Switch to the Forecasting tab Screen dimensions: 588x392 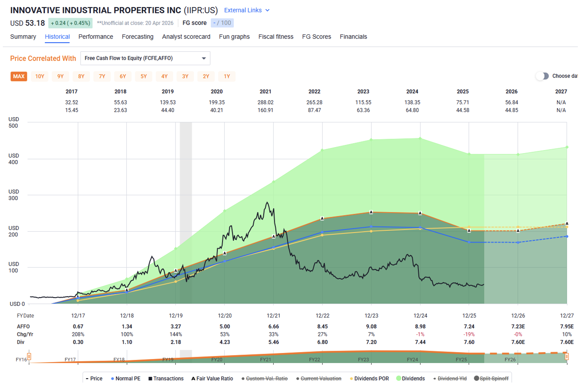tap(137, 37)
